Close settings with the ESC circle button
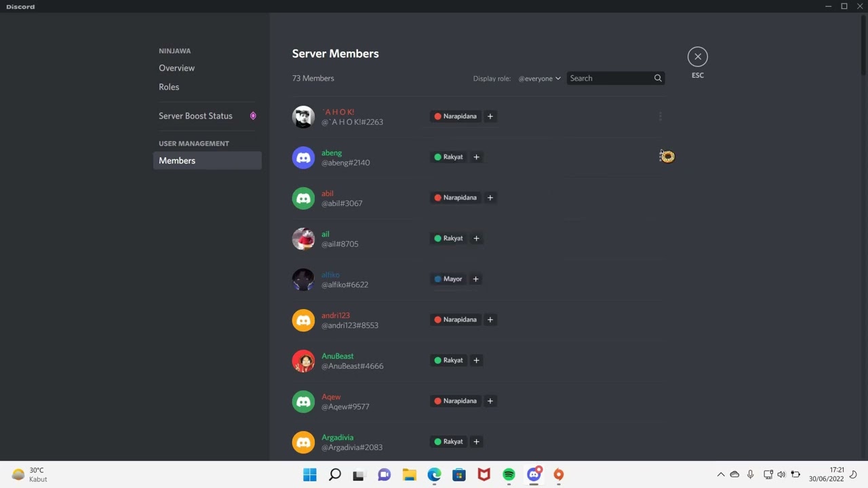868x488 pixels. [x=697, y=57]
